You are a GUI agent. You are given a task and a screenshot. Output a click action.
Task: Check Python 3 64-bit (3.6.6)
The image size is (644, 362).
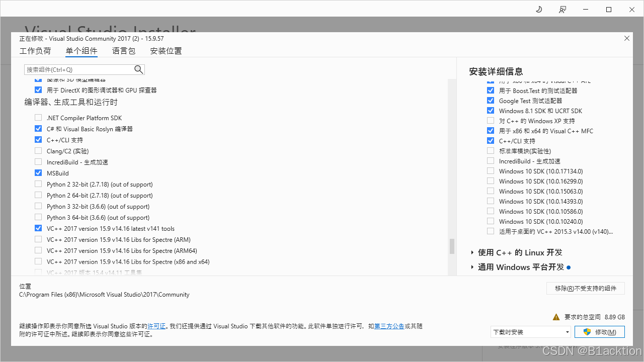point(38,217)
